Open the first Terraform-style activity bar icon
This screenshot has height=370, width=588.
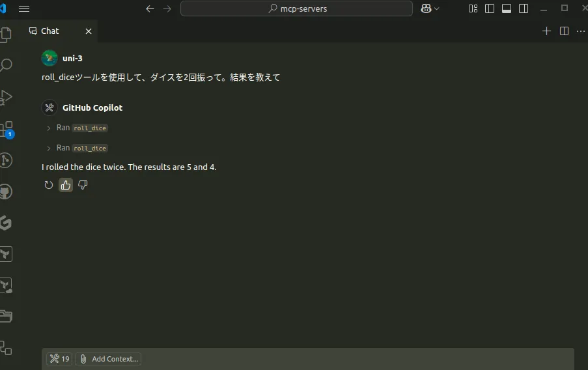6,254
